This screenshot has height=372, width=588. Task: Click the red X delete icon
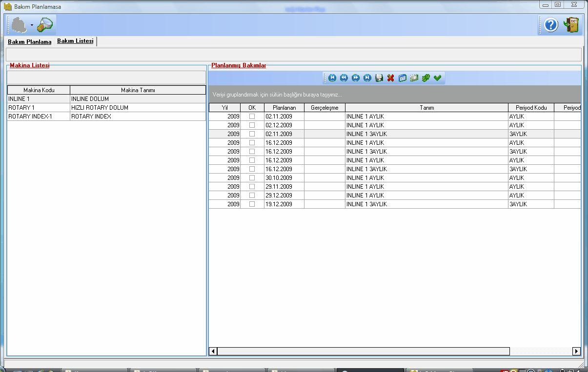(x=391, y=78)
